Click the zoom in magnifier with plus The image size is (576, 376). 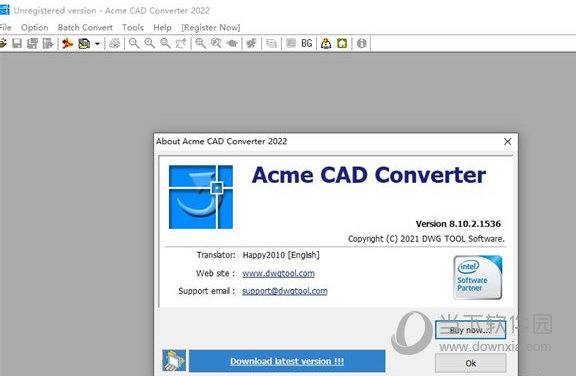(x=150, y=43)
